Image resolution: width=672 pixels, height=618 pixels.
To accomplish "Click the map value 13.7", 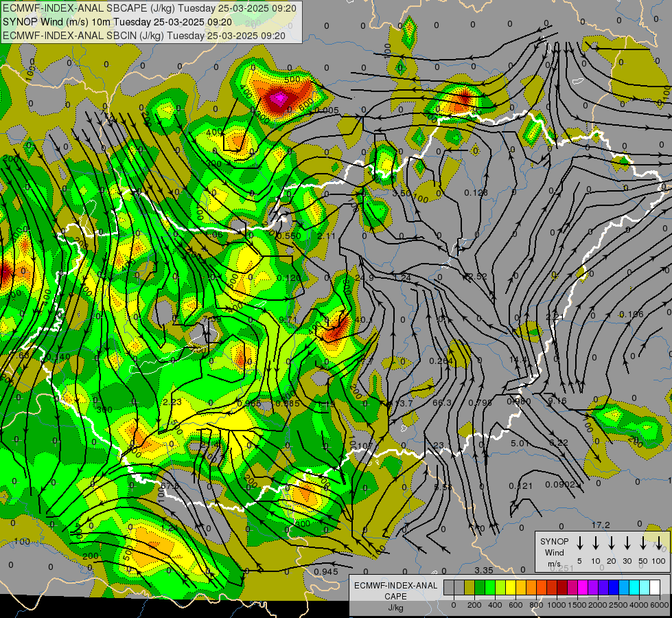I will click(404, 403).
